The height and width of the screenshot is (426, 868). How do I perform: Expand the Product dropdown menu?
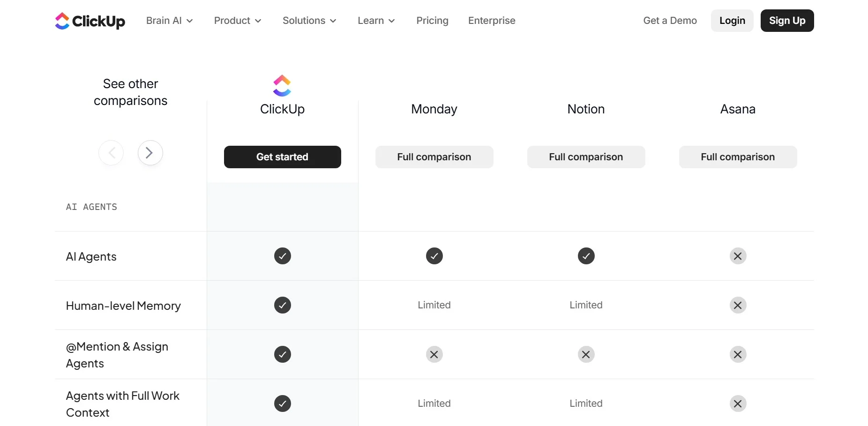click(238, 21)
